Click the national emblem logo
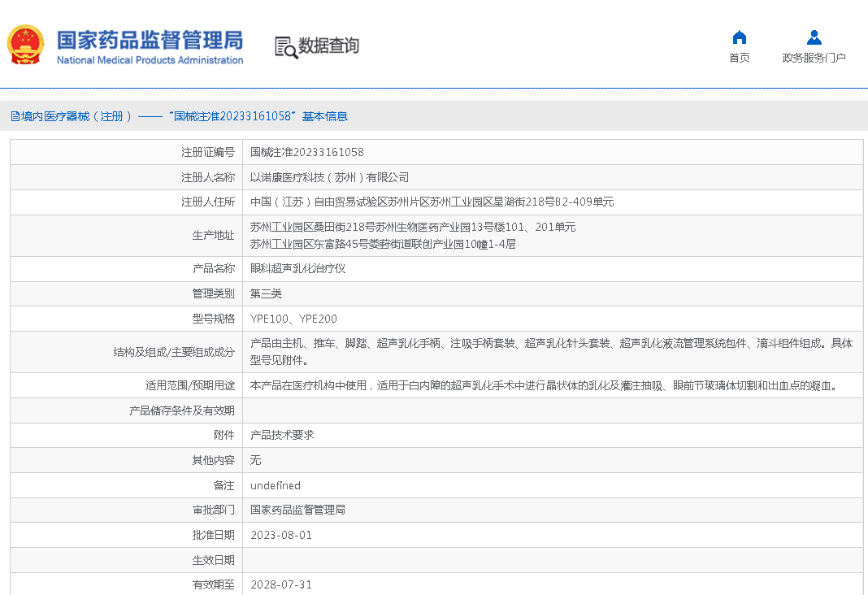The height and width of the screenshot is (595, 868). 25,46
